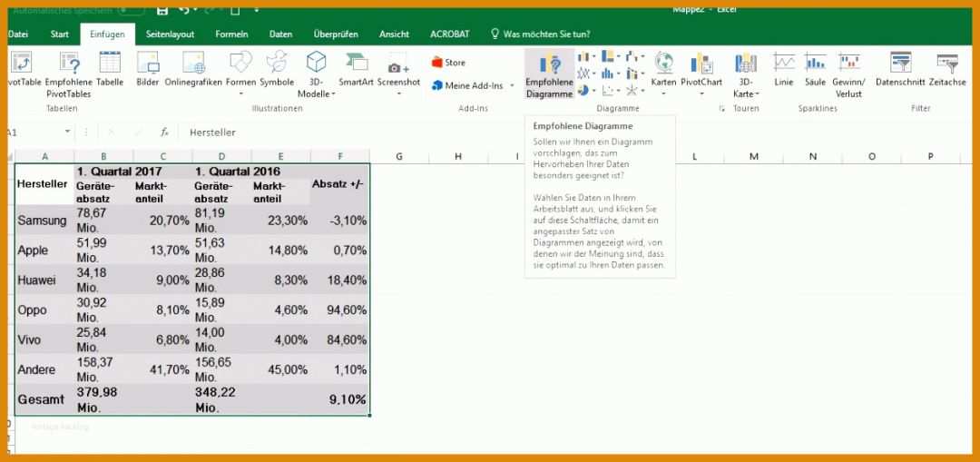Click the formula bar showing Hersteller
980x462 pixels.
coord(575,133)
